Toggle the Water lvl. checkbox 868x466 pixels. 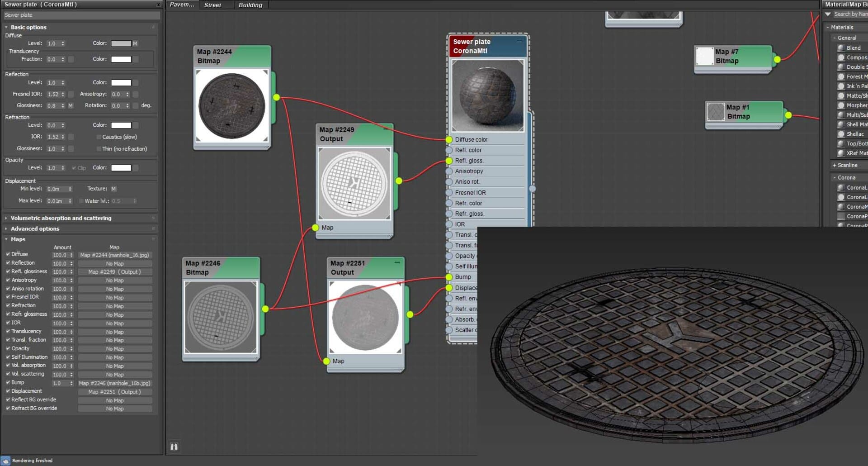[81, 201]
